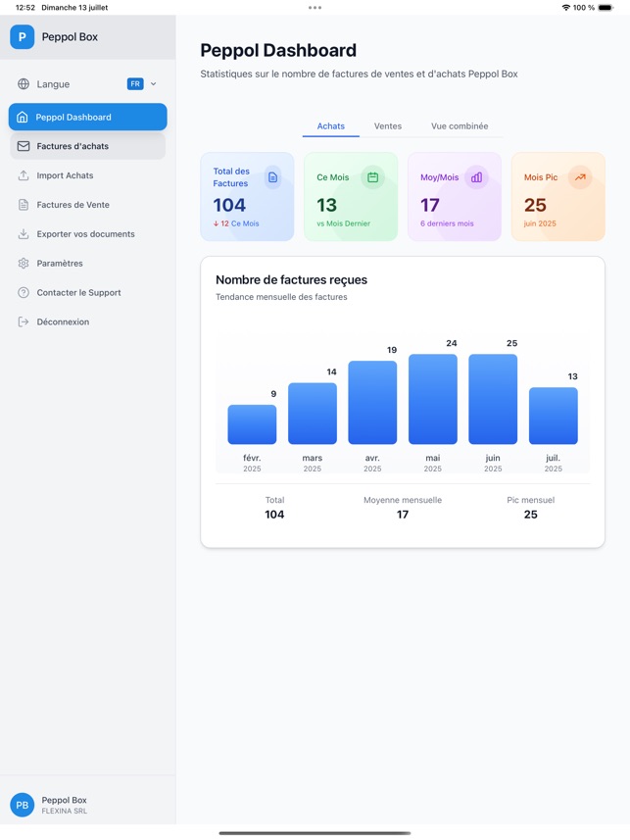This screenshot has width=630, height=840.
Task: Click the Peppol Box title in sidebar header
Action: 70,37
